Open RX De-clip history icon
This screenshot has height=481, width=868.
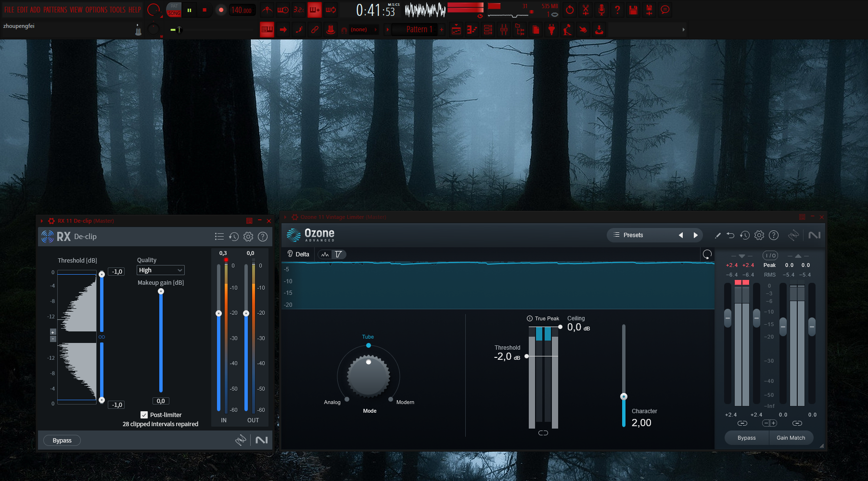[x=234, y=237]
